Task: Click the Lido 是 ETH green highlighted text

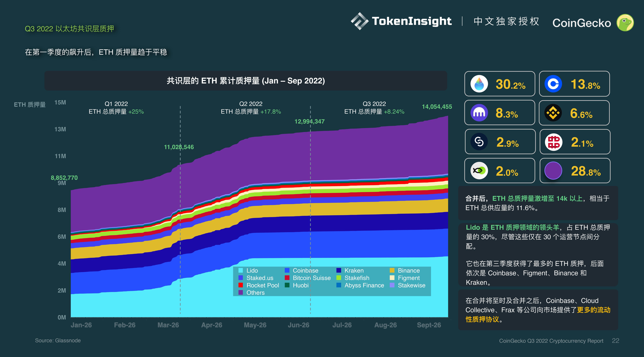Action: click(512, 227)
